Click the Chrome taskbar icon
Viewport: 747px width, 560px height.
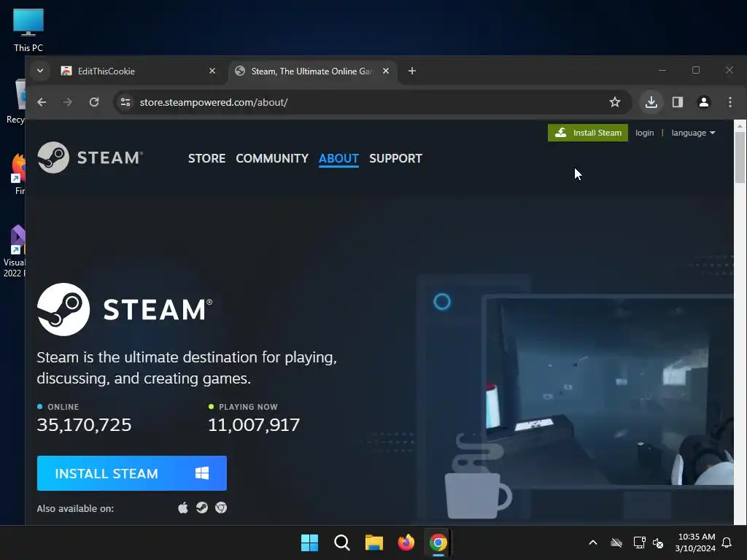438,542
